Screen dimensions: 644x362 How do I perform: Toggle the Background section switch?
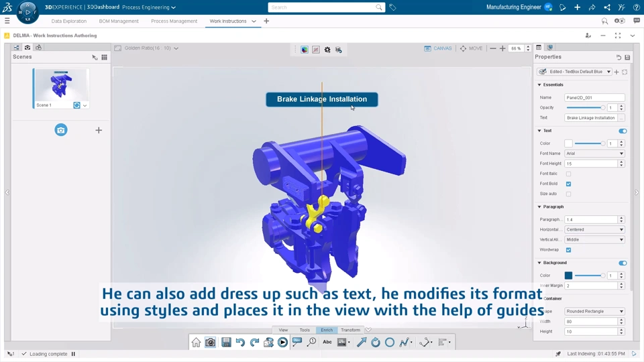(623, 263)
